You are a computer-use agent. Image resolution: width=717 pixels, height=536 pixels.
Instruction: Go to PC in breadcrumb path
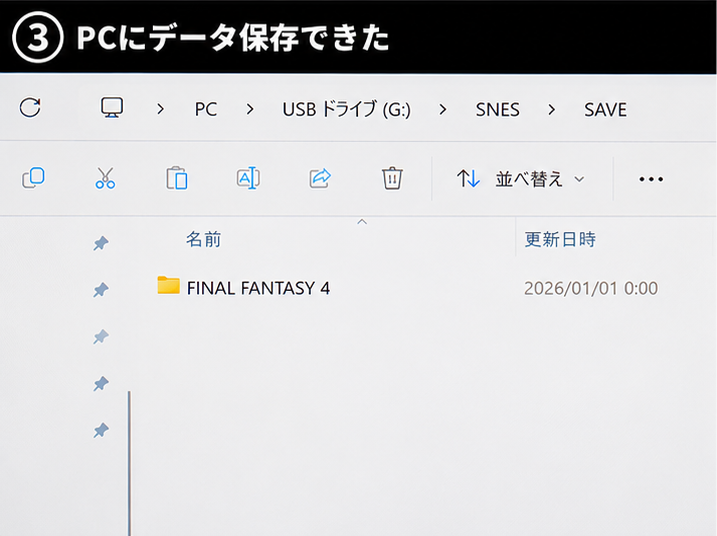pyautogui.click(x=206, y=110)
